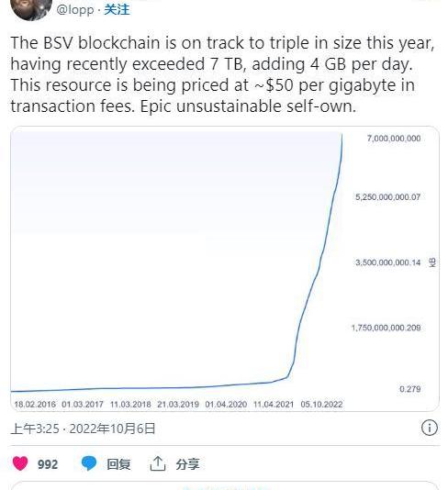Click the 分享 share label
Screen dimensions: 448x490
[x=187, y=464]
